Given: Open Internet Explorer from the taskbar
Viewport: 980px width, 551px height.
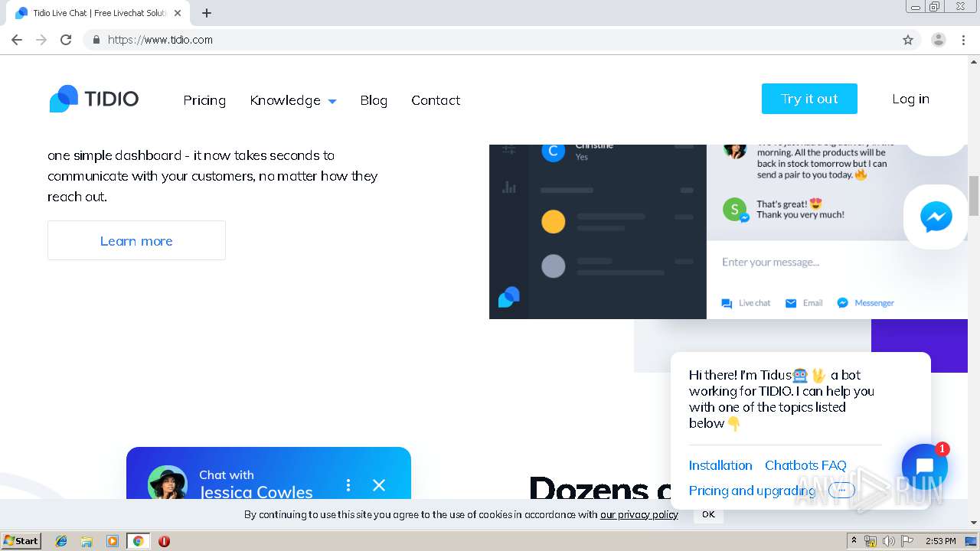Looking at the screenshot, I should click(61, 541).
